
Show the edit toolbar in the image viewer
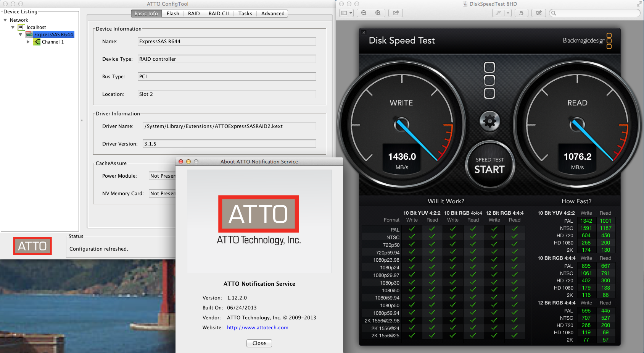click(539, 13)
